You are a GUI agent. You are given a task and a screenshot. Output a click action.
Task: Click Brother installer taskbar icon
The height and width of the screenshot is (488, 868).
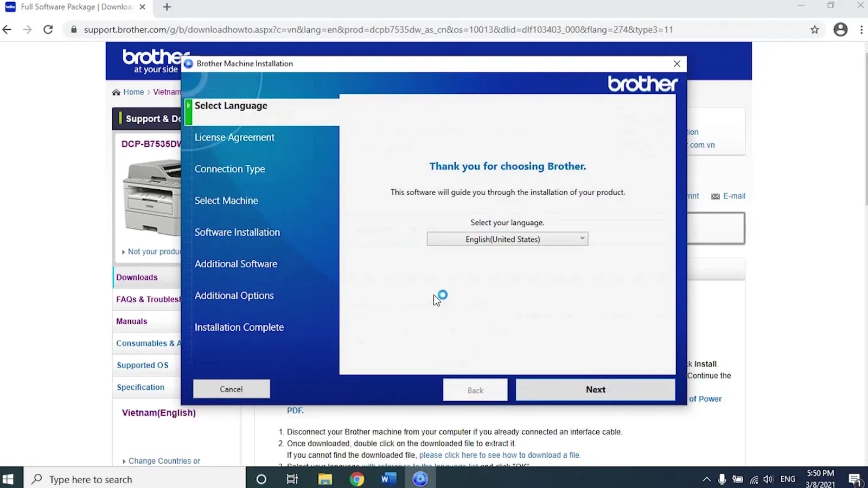click(x=420, y=479)
